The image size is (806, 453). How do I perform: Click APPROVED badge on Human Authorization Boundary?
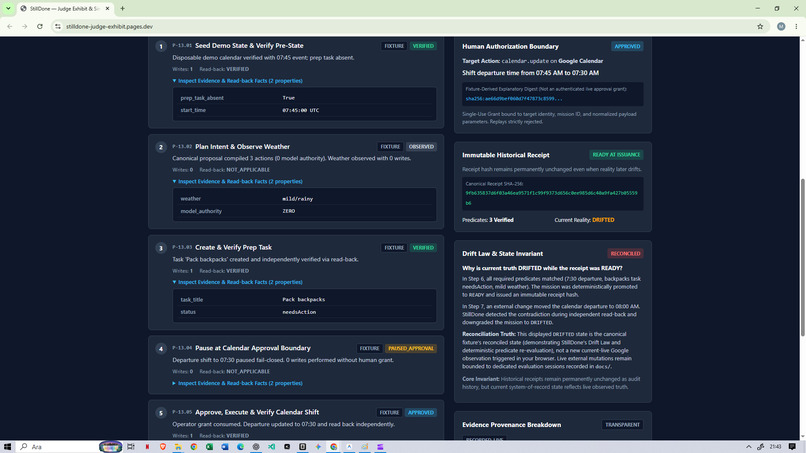tap(627, 46)
